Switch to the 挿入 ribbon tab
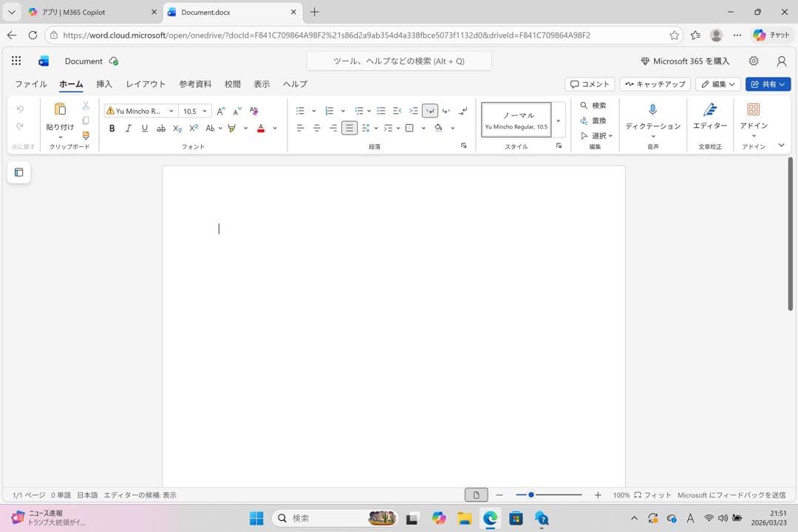Image resolution: width=798 pixels, height=532 pixels. 104,84
